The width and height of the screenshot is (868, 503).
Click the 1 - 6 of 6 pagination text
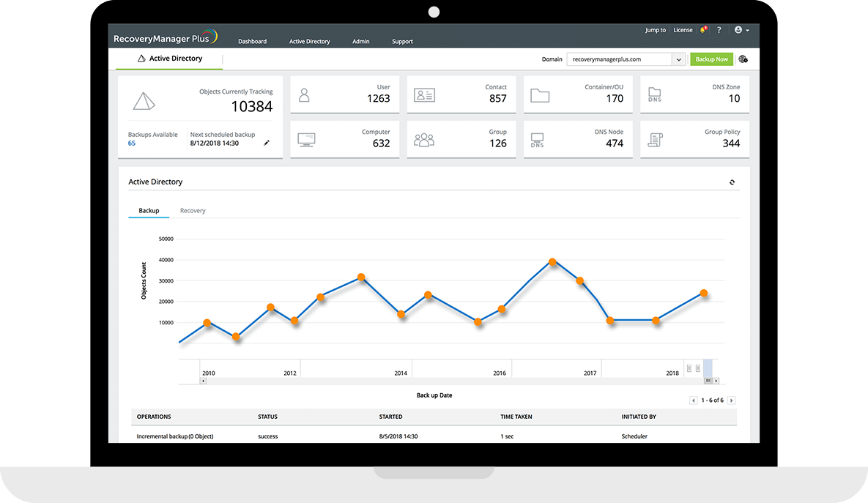[x=713, y=400]
